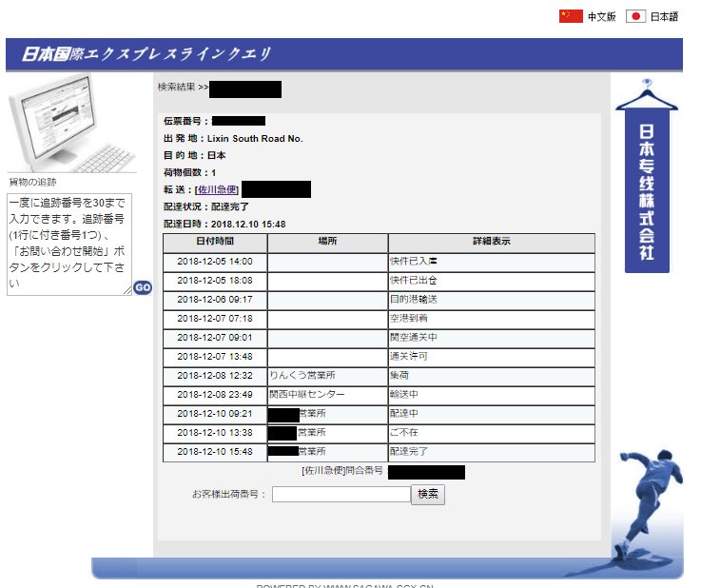The width and height of the screenshot is (701, 588).
Task: Select the 詳細表示 column header
Action: pos(492,242)
